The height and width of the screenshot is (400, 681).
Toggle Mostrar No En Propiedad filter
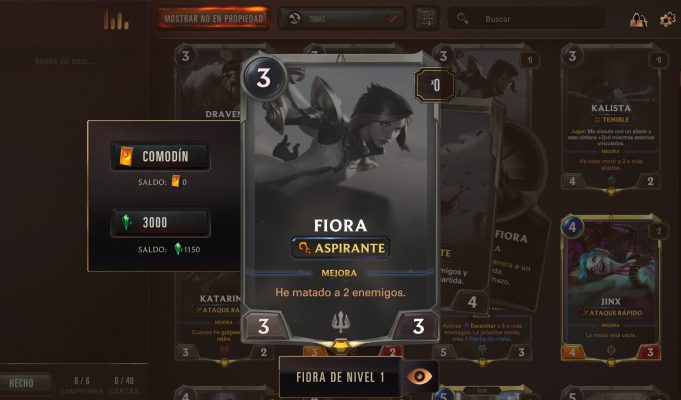pyautogui.click(x=214, y=18)
